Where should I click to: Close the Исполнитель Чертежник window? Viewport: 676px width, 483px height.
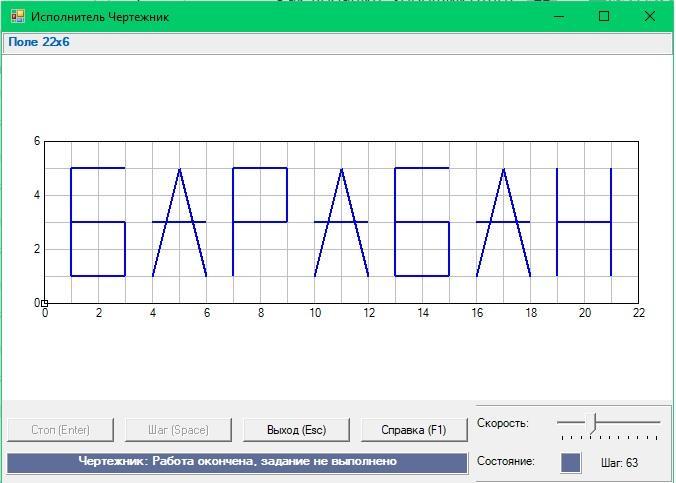pos(650,16)
